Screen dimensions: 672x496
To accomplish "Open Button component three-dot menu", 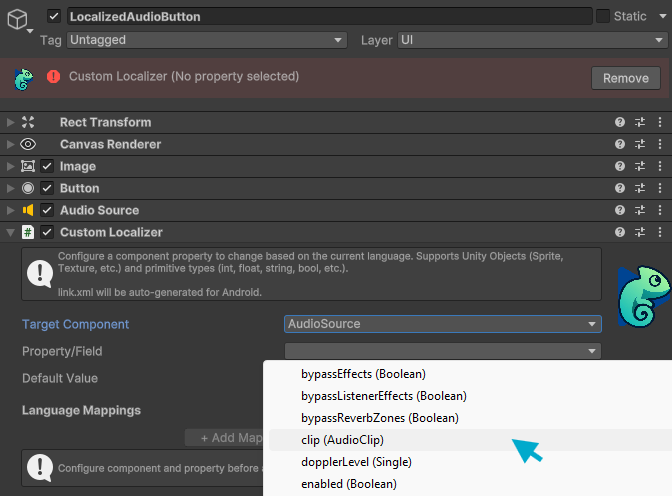I will pos(660,188).
